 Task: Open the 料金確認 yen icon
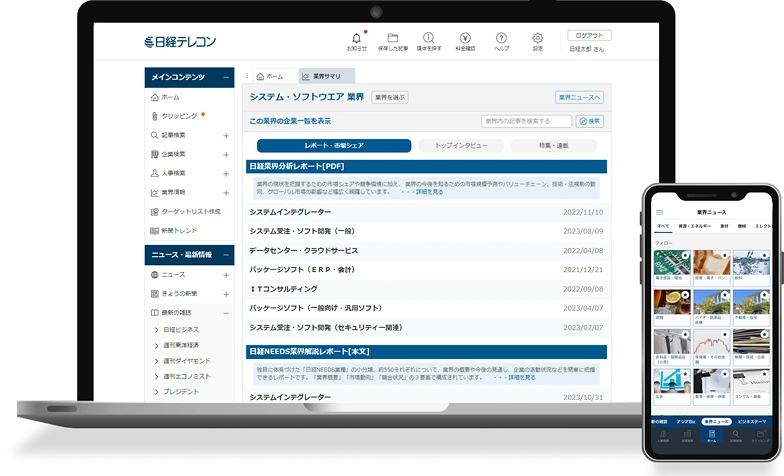point(465,38)
